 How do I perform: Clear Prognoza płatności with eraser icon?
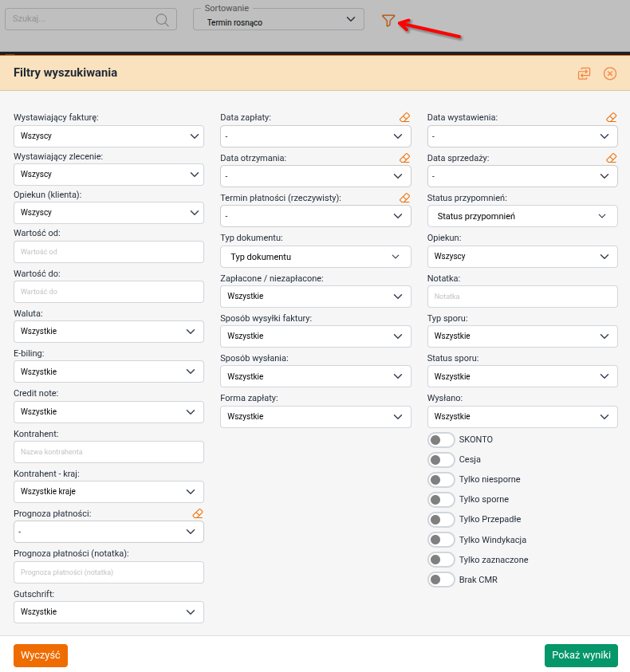[x=199, y=514]
